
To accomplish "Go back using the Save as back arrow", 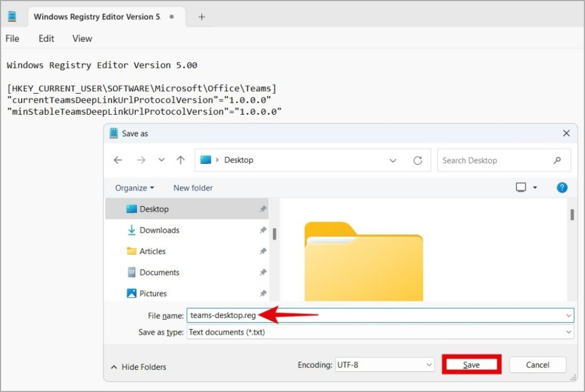I will pyautogui.click(x=118, y=160).
